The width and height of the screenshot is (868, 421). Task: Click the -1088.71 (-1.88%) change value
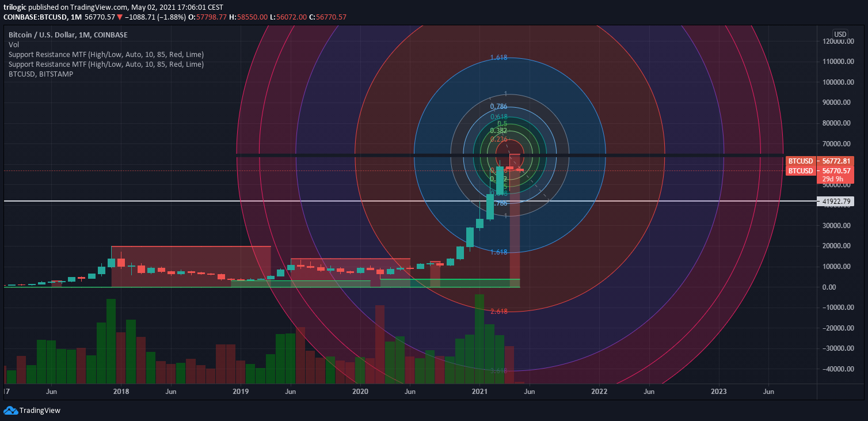tap(155, 17)
